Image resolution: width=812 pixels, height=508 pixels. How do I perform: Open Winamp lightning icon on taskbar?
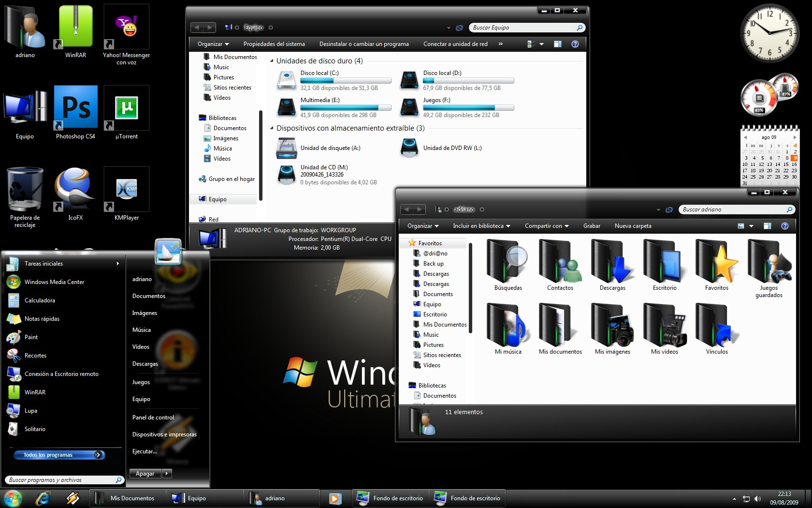(73, 498)
